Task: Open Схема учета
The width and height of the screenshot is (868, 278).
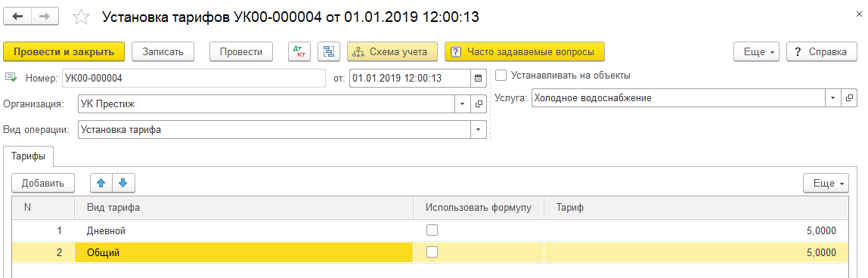Action: 392,52
